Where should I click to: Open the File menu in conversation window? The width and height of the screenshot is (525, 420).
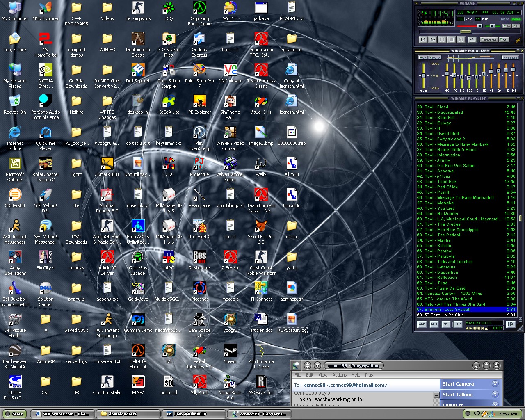click(x=298, y=375)
